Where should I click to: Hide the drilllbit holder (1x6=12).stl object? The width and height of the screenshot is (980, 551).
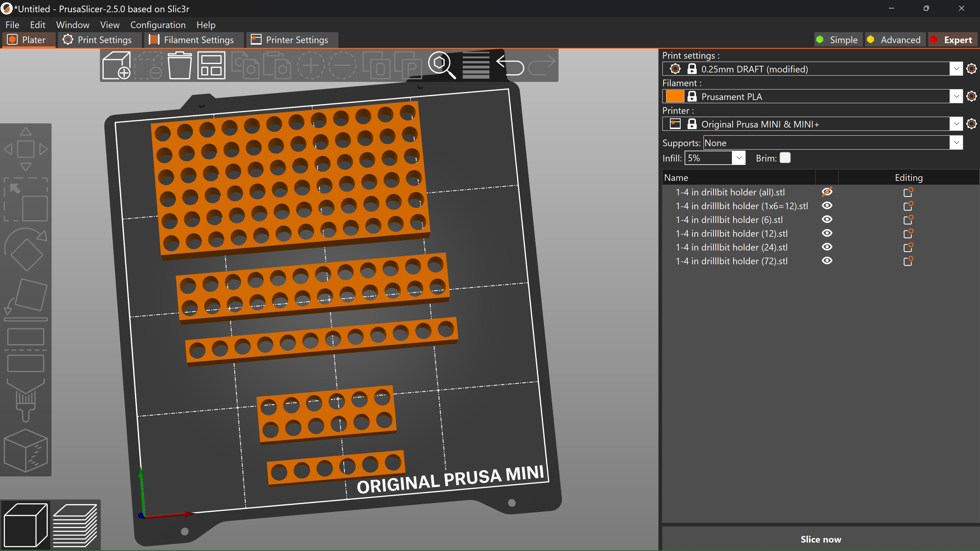[827, 205]
